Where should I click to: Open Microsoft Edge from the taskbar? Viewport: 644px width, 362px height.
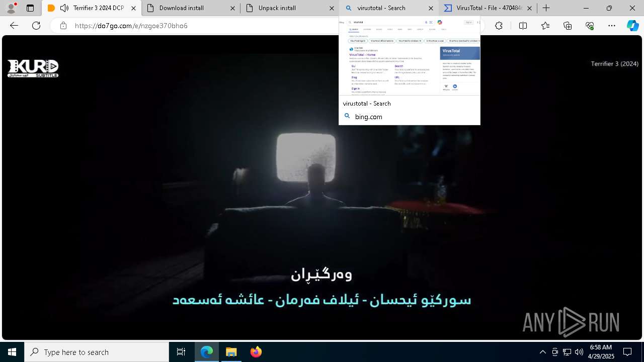click(x=207, y=352)
